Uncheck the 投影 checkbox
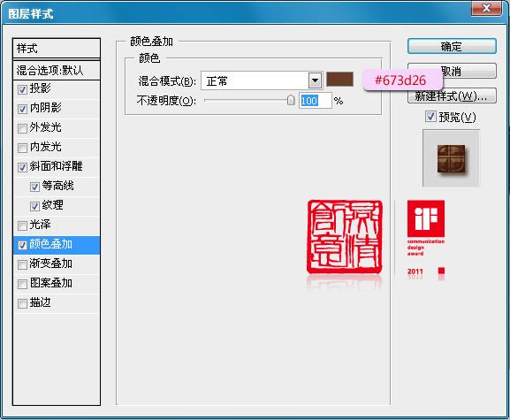The image size is (510, 420). (x=22, y=89)
